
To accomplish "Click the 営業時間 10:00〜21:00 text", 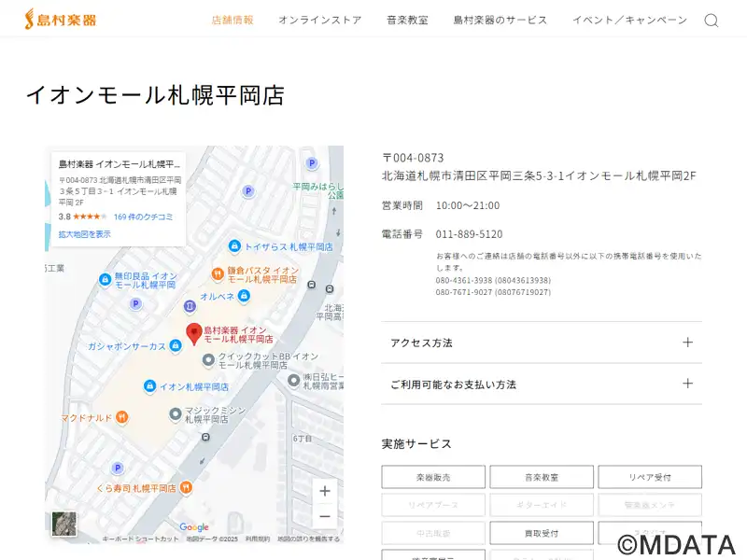I will tap(441, 205).
